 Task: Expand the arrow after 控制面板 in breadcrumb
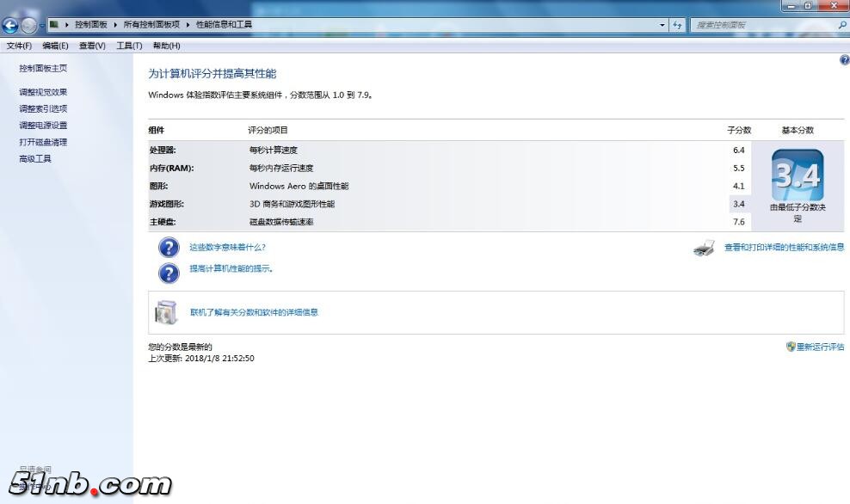click(116, 25)
